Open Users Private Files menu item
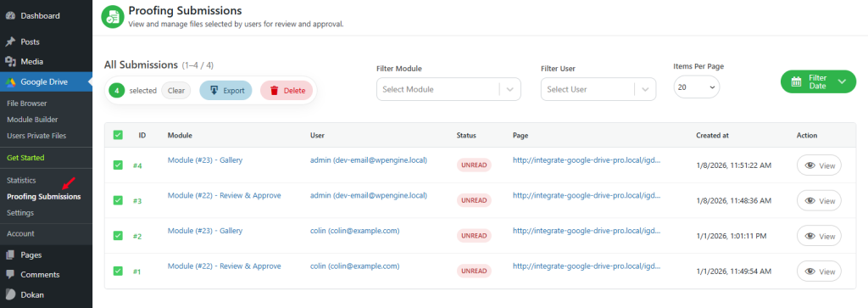 [36, 136]
